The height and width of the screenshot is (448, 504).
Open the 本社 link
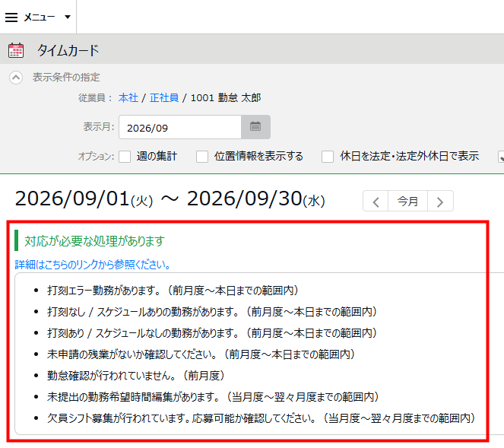click(128, 97)
